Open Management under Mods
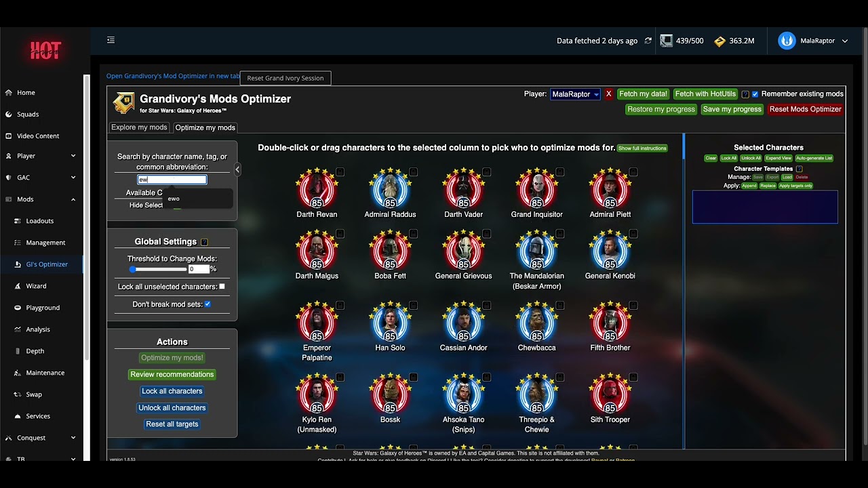The height and width of the screenshot is (488, 868). [x=45, y=243]
